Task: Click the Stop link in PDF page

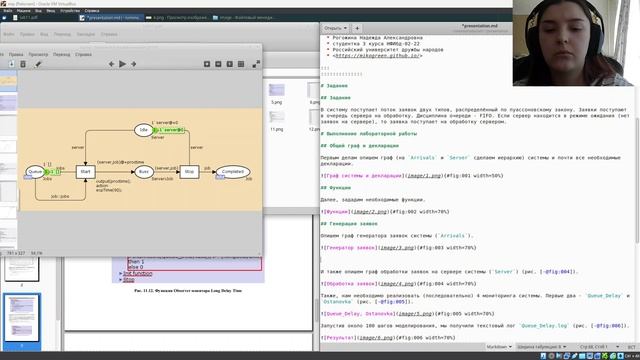Action: coord(129,280)
